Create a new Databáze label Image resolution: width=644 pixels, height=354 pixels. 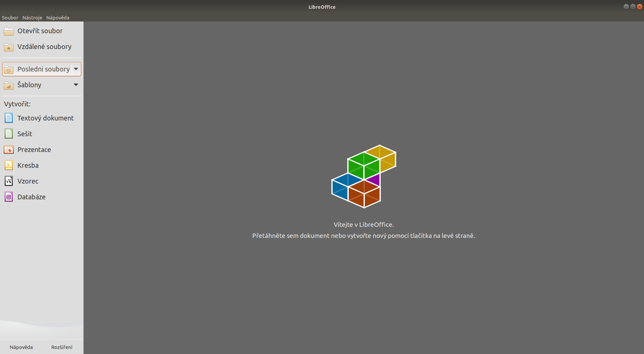click(32, 197)
